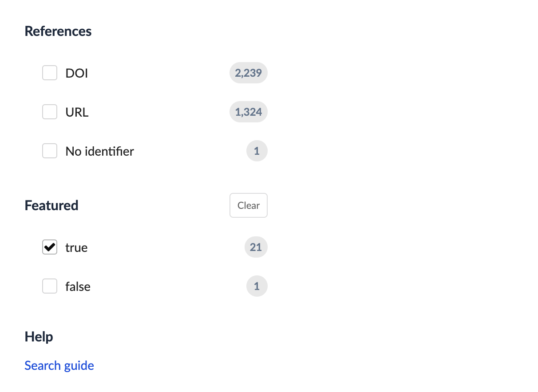Click the 'true' label text
The image size is (538, 392).
point(76,247)
